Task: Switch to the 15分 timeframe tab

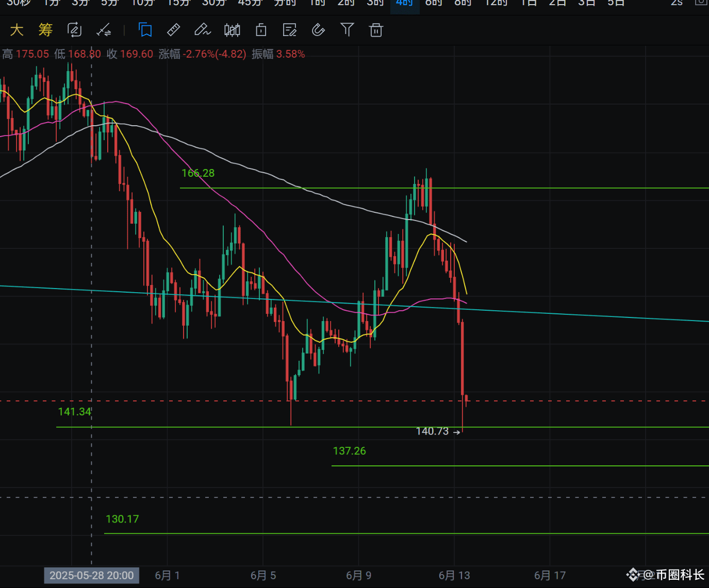Action: point(179,3)
